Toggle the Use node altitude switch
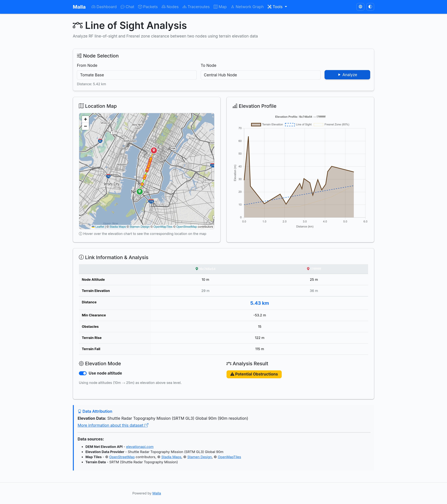The height and width of the screenshot is (504, 447). tap(83, 373)
